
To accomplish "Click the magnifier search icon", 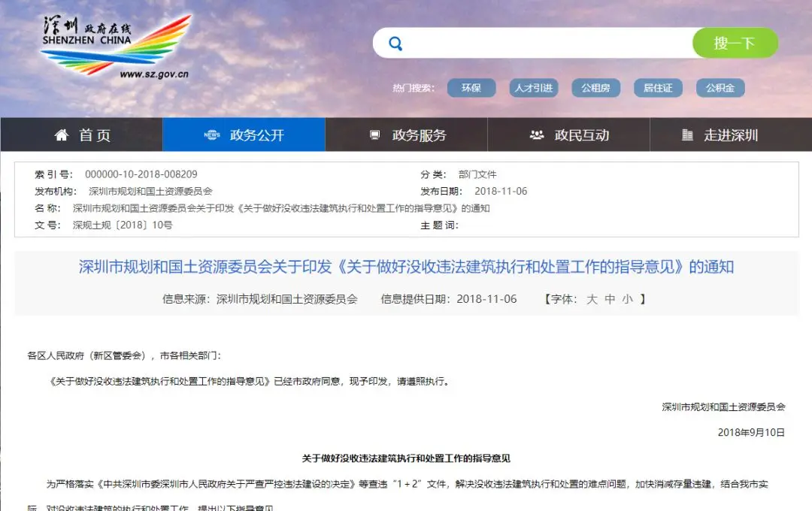I will (x=395, y=44).
